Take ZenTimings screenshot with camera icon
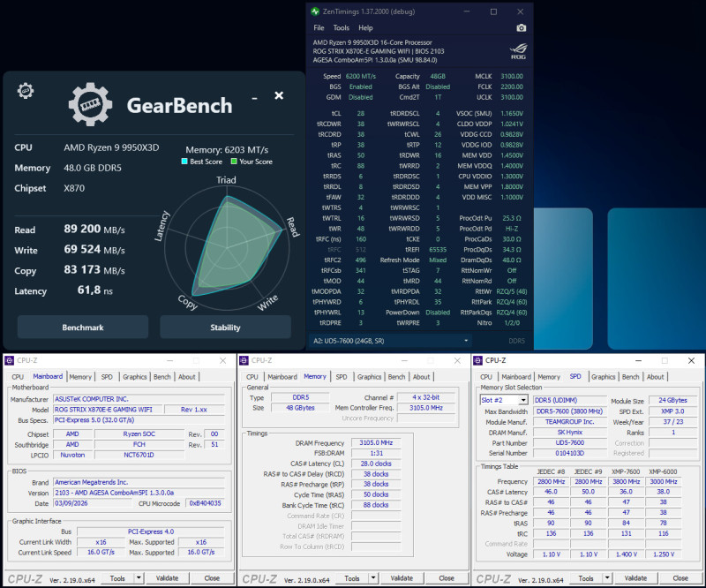The height and width of the screenshot is (588, 706). pyautogui.click(x=521, y=28)
